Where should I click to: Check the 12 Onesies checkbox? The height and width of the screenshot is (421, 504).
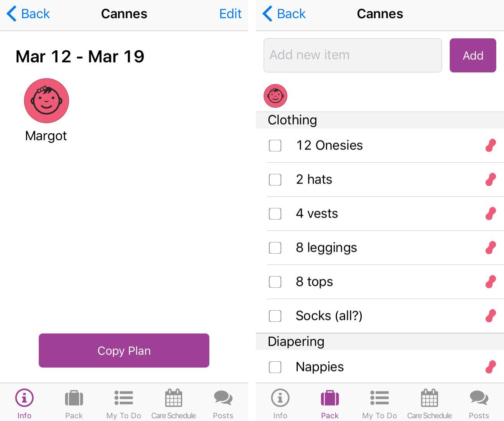[x=275, y=146]
